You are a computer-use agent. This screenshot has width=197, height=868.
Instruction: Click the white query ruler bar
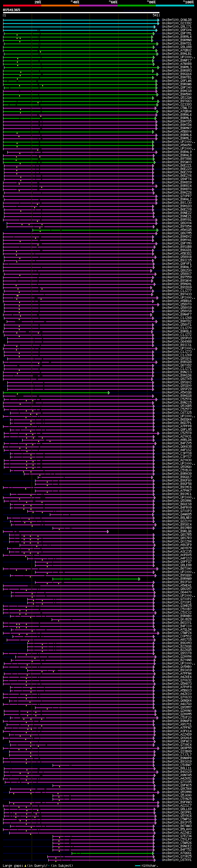point(81,12)
